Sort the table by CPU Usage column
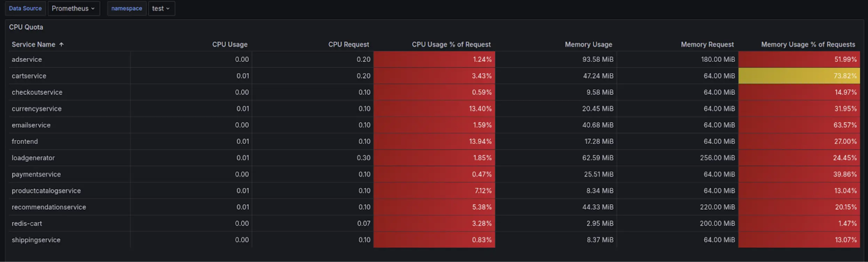 point(229,44)
